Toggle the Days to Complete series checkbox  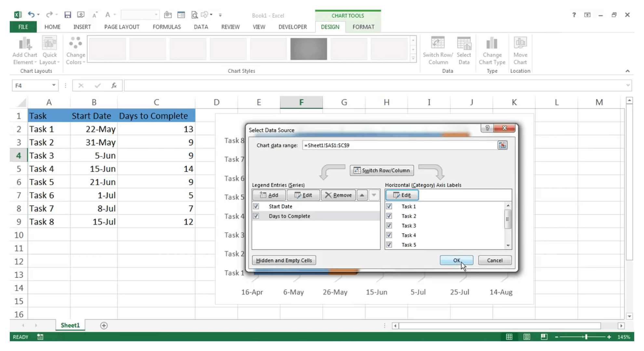pos(256,216)
